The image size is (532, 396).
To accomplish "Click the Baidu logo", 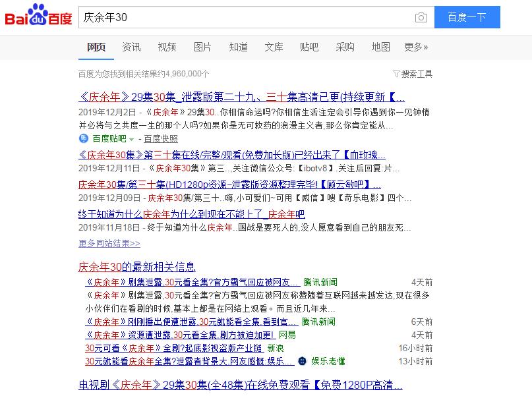I will point(38,16).
